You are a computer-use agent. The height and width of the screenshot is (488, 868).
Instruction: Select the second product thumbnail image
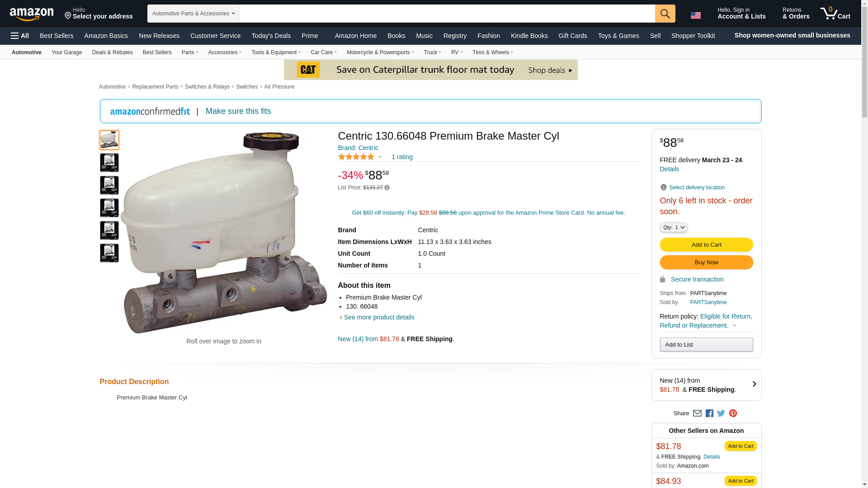109,163
